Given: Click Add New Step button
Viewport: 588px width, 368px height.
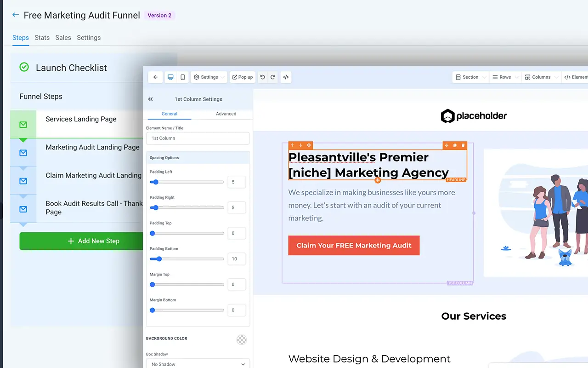Looking at the screenshot, I should [x=81, y=241].
